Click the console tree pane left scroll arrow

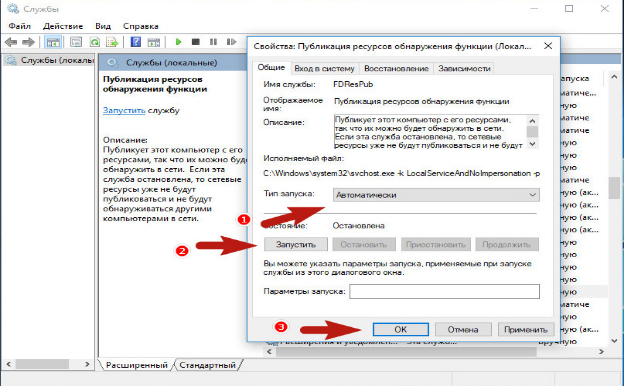click(x=9, y=364)
